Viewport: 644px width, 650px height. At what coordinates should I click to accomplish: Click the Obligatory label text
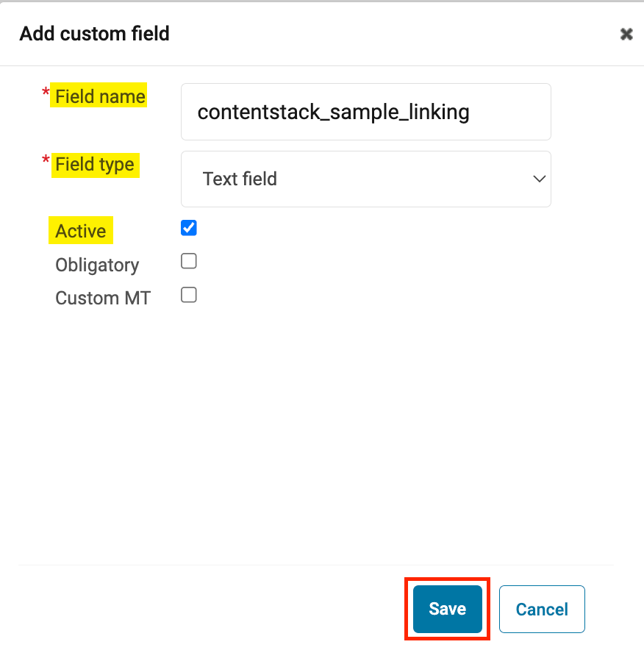coord(97,265)
